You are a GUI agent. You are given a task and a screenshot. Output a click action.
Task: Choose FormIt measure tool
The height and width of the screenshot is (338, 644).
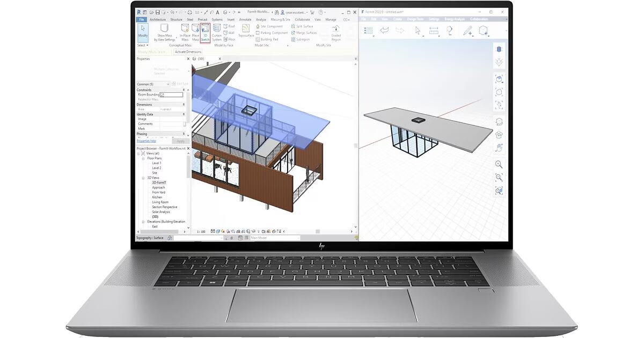434,31
